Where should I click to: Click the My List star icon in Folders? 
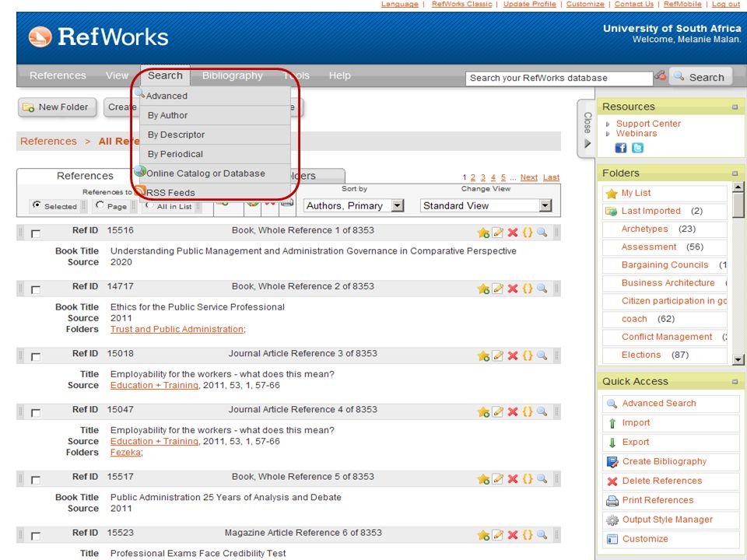(612, 194)
